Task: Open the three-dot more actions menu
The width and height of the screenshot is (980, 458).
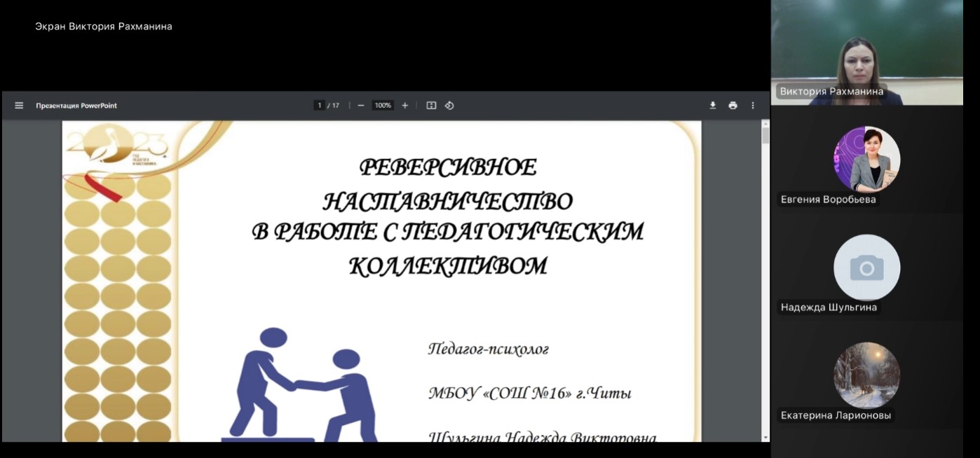Action: [x=753, y=106]
